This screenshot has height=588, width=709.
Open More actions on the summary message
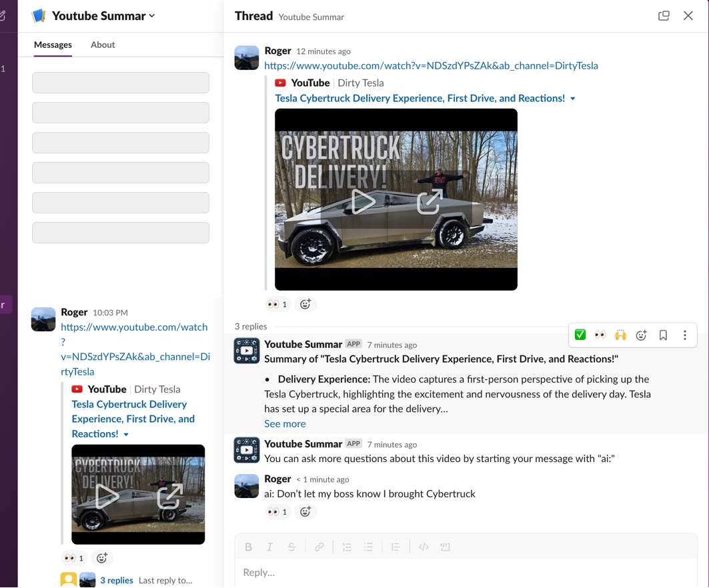[x=684, y=335]
